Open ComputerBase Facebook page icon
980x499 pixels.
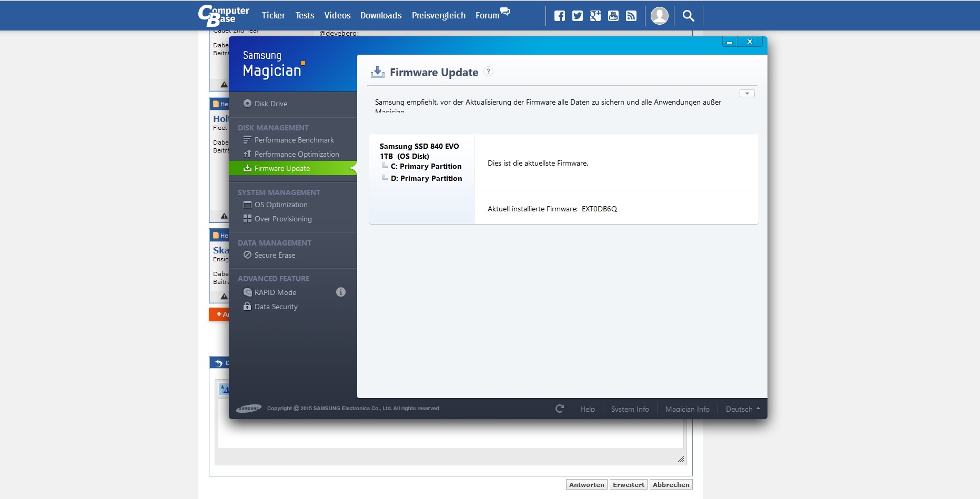coord(560,16)
